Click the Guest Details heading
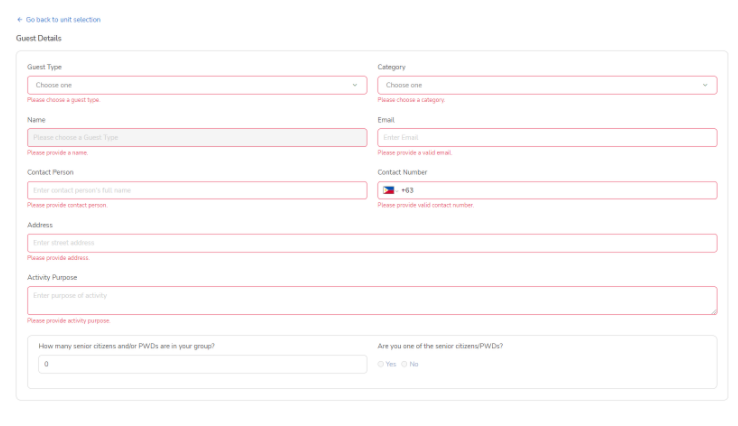The height and width of the screenshot is (426, 738). click(38, 38)
